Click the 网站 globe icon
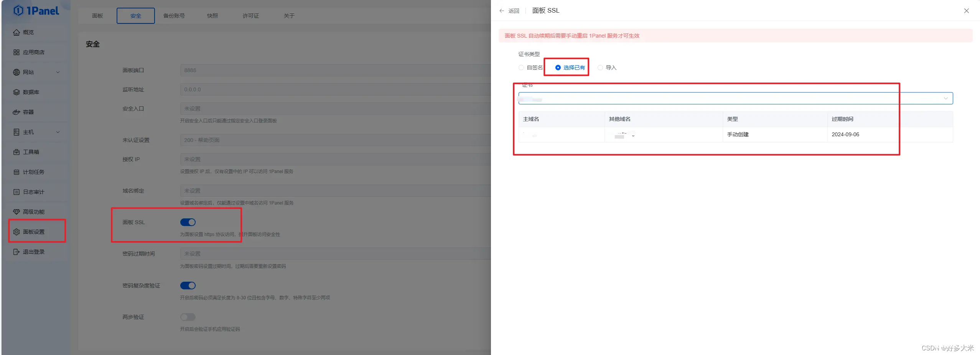The height and width of the screenshot is (355, 980). coord(16,72)
